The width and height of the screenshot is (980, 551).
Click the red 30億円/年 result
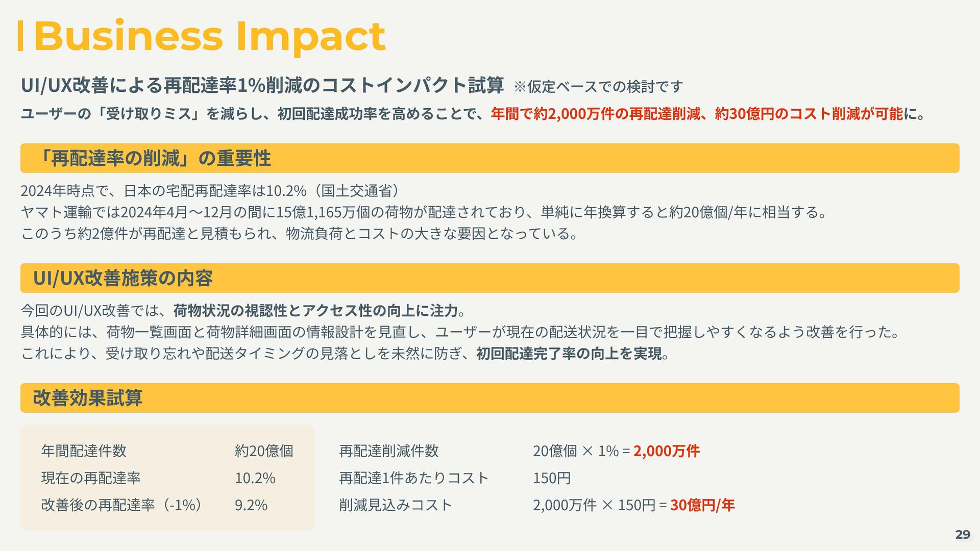(x=702, y=505)
